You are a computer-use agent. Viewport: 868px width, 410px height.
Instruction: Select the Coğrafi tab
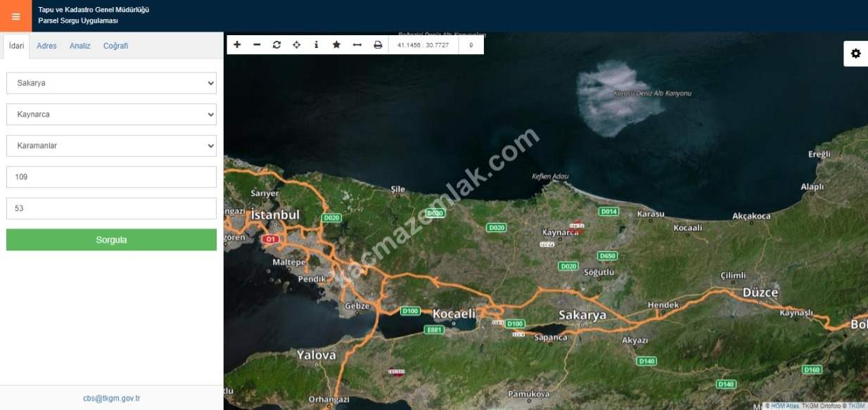(x=115, y=46)
